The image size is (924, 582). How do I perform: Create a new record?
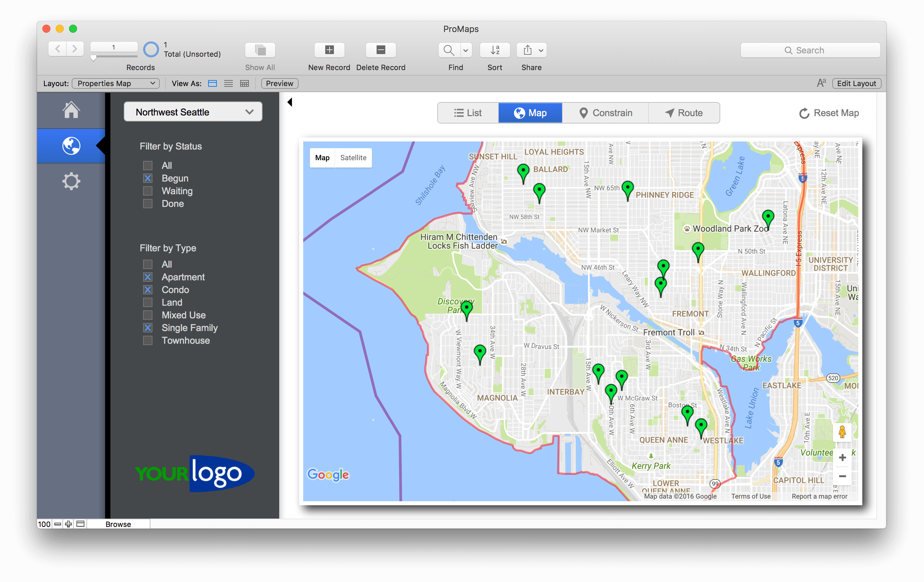point(329,50)
